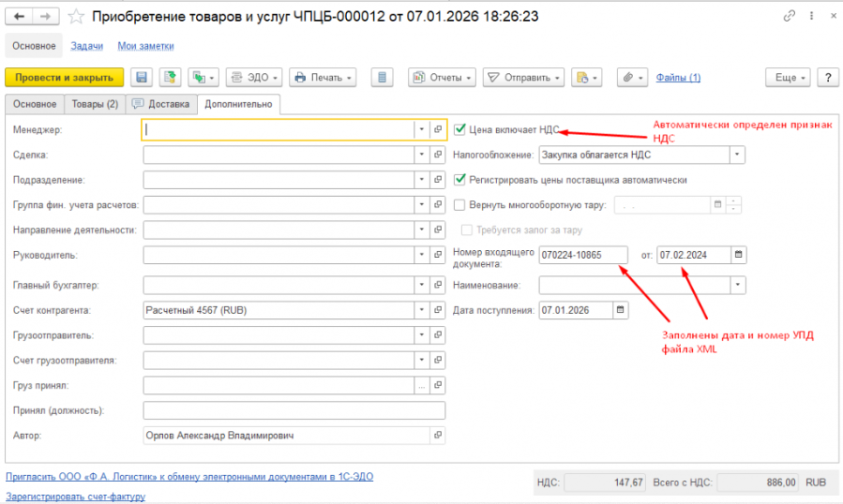Screen dimensions: 843x504
Task: Open Направление деятельности linked record icon
Action: pyautogui.click(x=438, y=230)
